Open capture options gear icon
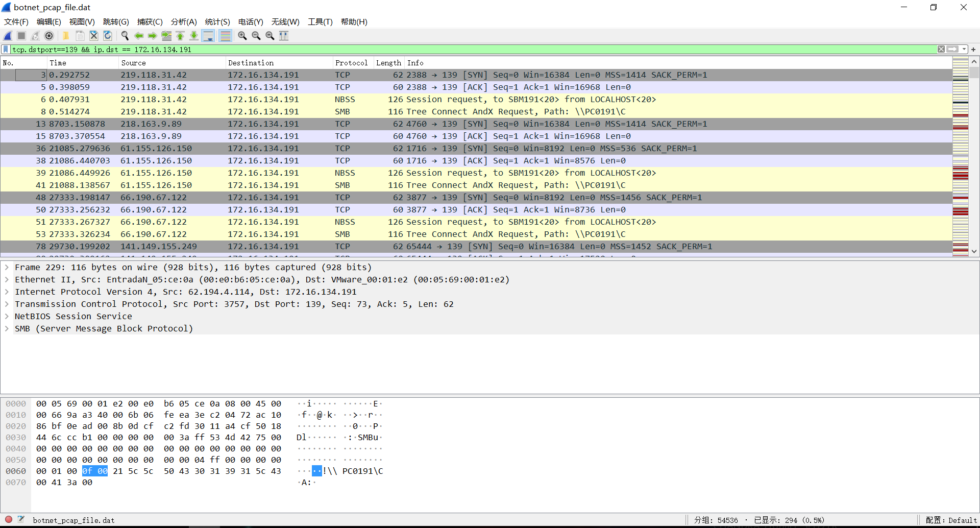This screenshot has width=980, height=528. tap(49, 36)
